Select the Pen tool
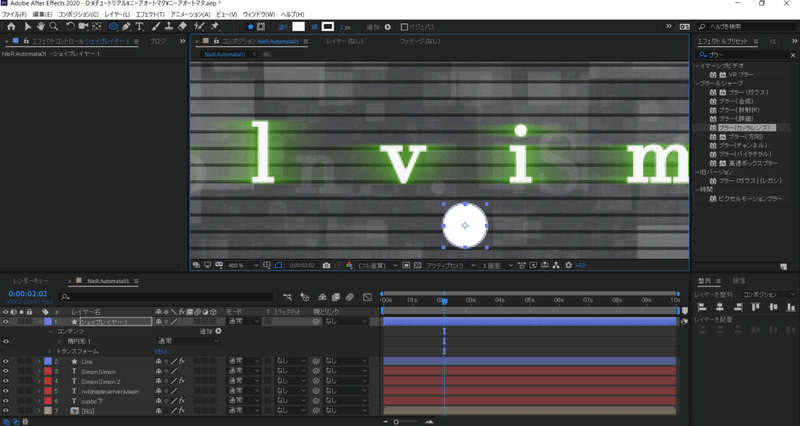The width and height of the screenshot is (800, 426). pyautogui.click(x=127, y=27)
